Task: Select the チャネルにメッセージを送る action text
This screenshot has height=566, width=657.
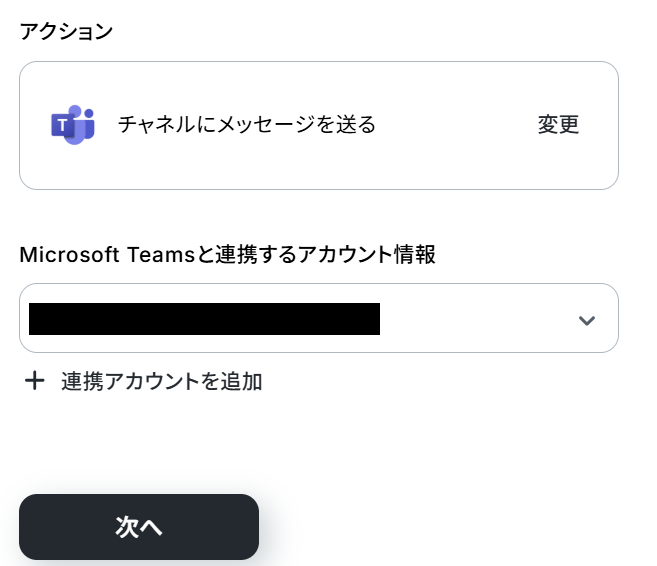Action: 247,124
